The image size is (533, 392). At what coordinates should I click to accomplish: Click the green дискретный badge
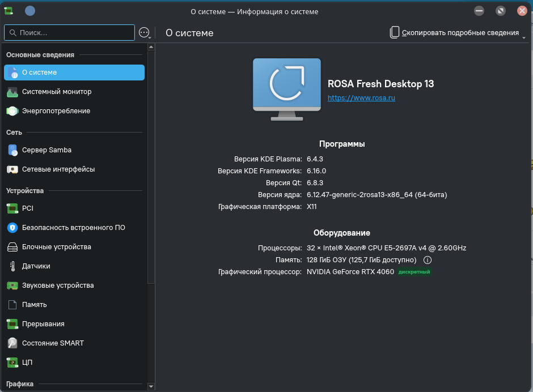click(x=414, y=272)
